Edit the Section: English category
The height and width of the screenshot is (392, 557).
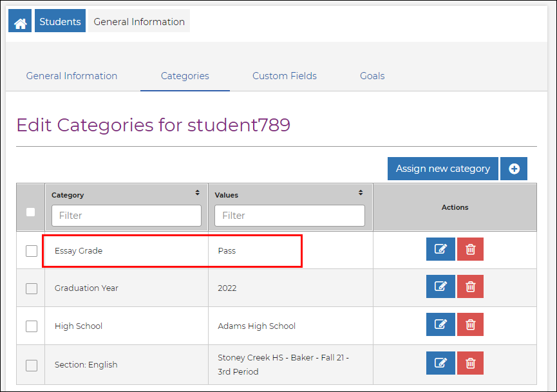tap(440, 363)
